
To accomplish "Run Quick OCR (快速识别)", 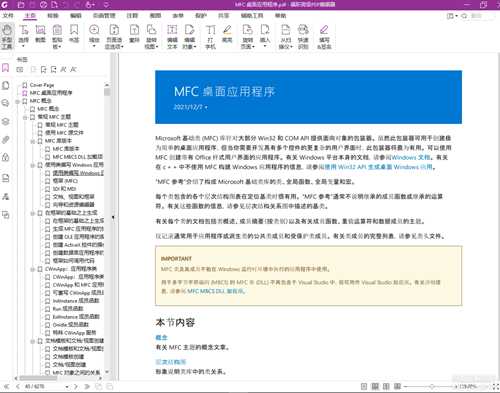I will pyautogui.click(x=303, y=36).
